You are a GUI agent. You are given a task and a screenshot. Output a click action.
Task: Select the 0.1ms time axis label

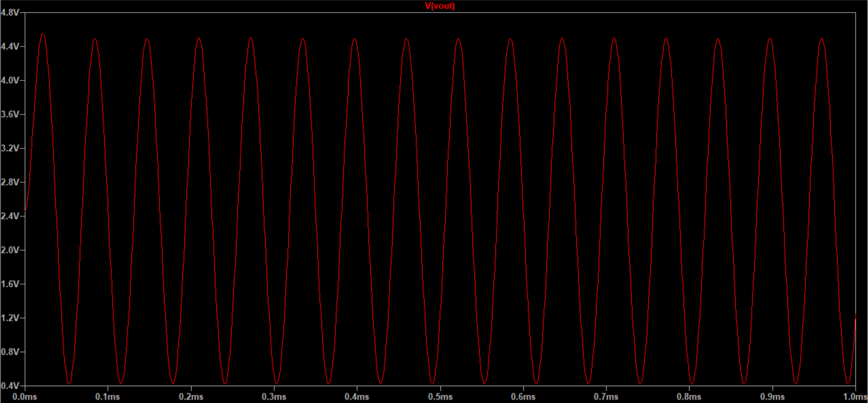pyautogui.click(x=108, y=397)
